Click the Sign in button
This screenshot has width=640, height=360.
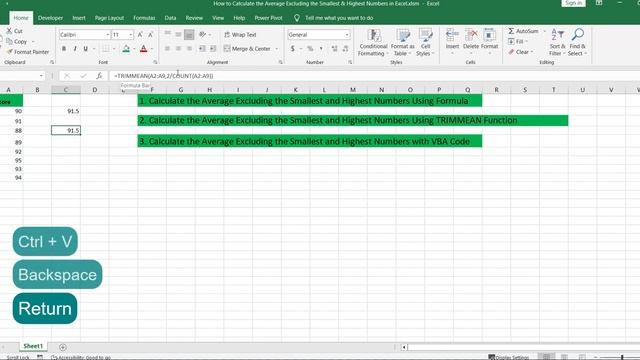[x=573, y=3]
